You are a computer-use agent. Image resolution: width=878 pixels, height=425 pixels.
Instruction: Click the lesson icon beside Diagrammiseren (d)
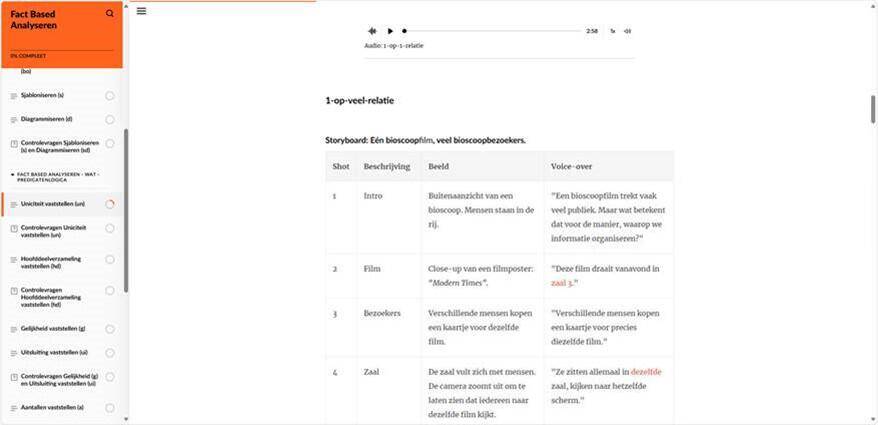coord(13,119)
